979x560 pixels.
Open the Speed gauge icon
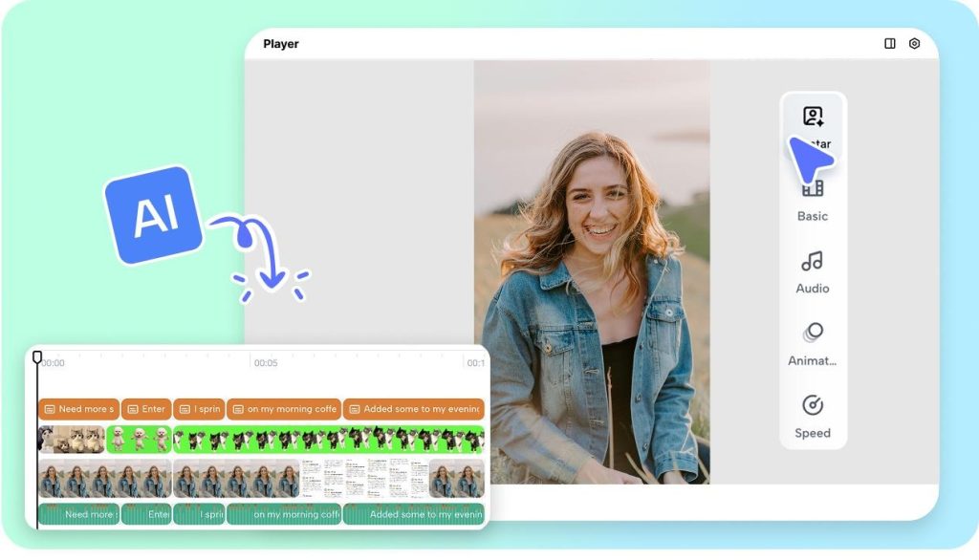click(812, 405)
